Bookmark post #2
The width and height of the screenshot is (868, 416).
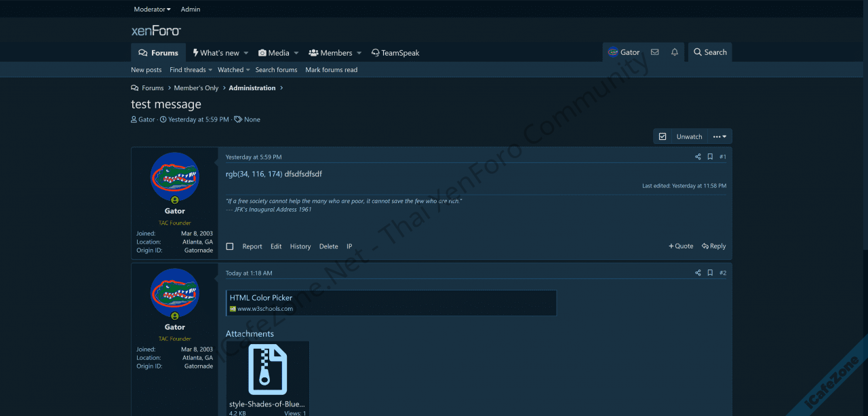710,273
